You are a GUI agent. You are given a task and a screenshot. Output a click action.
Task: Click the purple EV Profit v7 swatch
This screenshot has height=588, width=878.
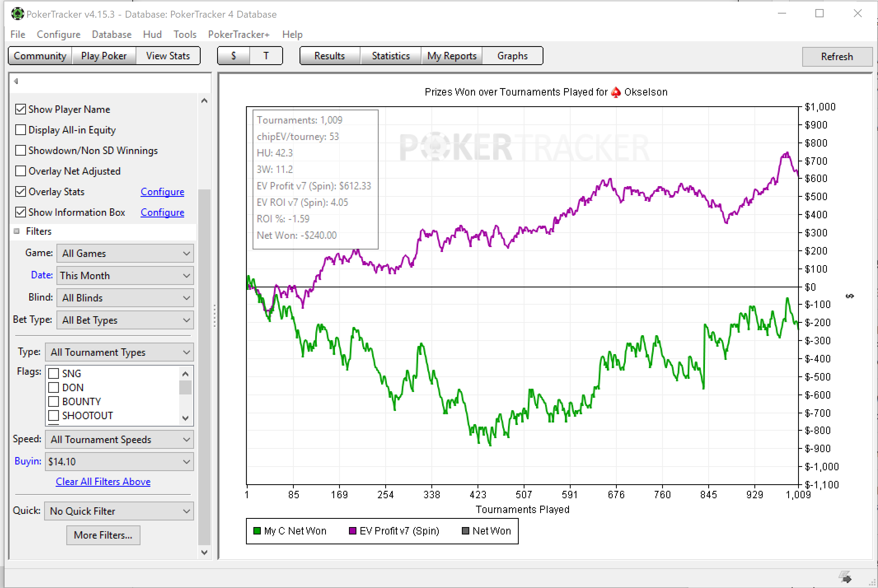pyautogui.click(x=353, y=531)
